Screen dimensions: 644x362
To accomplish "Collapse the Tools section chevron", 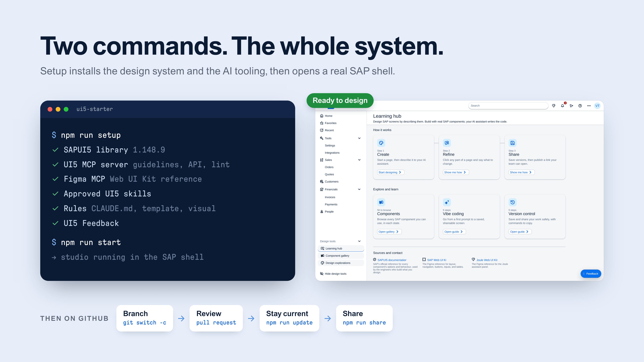I will (359, 138).
